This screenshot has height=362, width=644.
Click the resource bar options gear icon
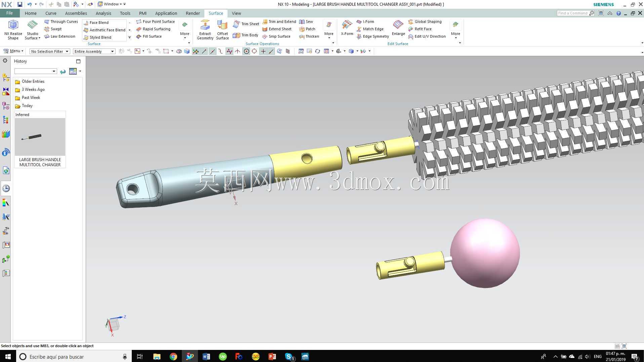(5, 61)
